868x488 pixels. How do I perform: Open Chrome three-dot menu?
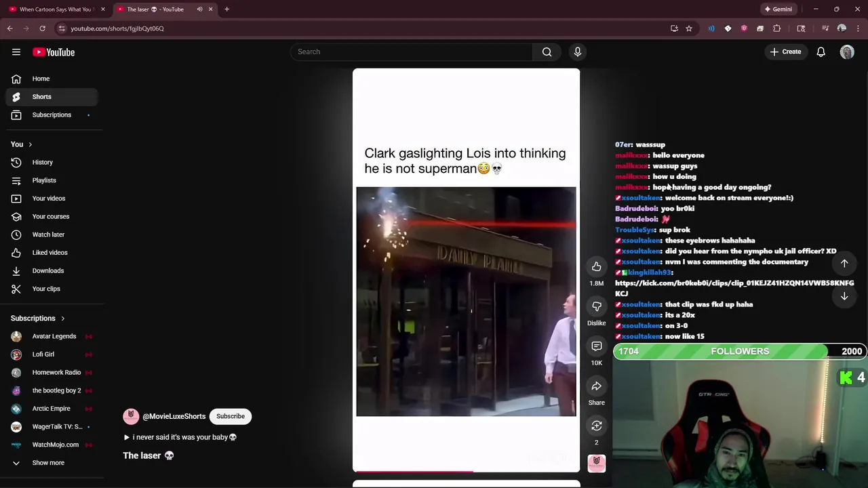pos(858,28)
